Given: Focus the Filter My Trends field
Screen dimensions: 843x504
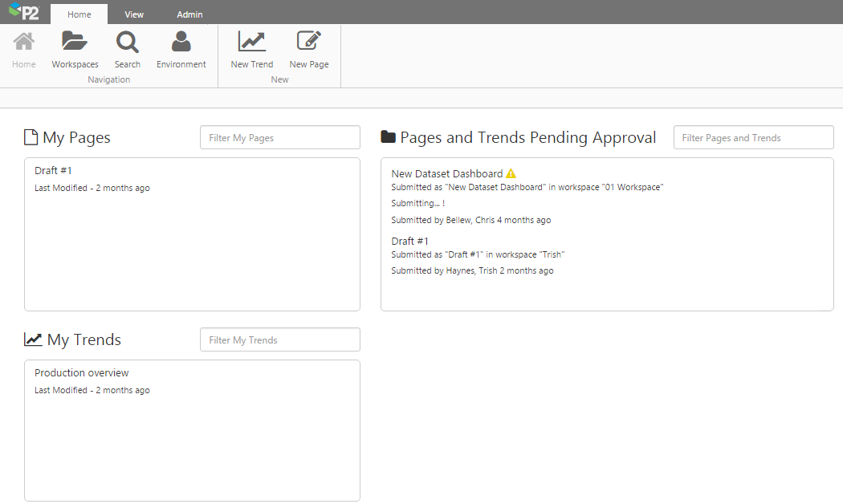Looking at the screenshot, I should point(280,340).
